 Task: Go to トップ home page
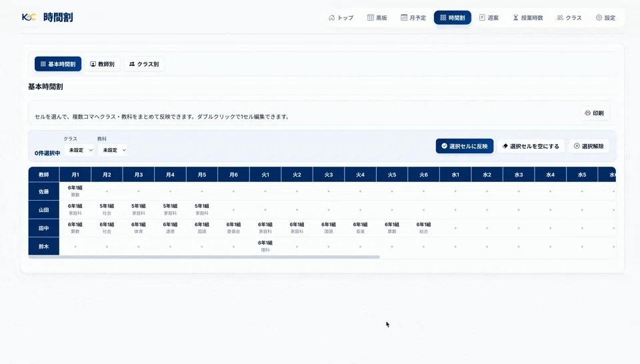tap(341, 17)
